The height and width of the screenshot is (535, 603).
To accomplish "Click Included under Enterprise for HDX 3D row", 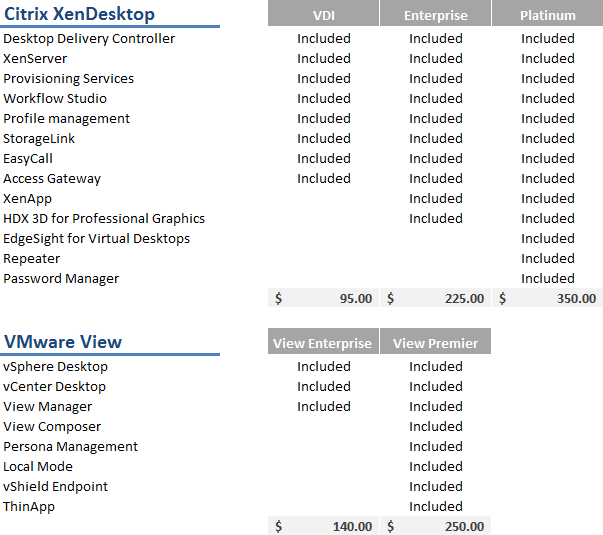I will pos(436,218).
